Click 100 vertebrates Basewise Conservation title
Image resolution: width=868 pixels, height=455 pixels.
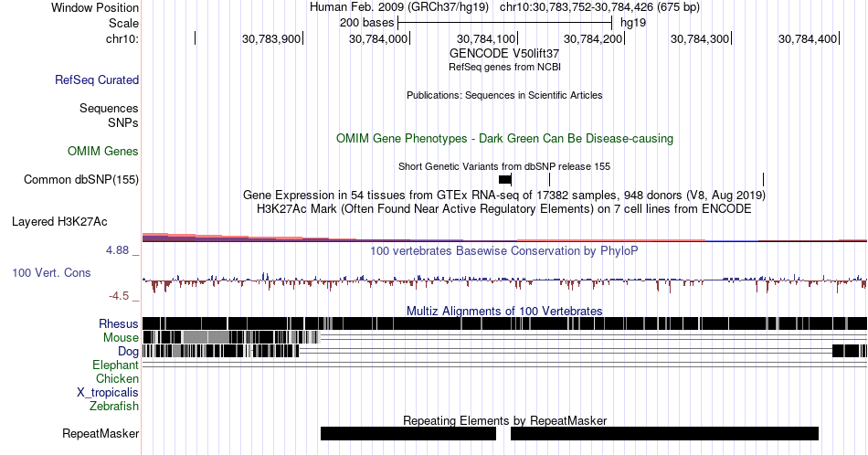(x=504, y=250)
